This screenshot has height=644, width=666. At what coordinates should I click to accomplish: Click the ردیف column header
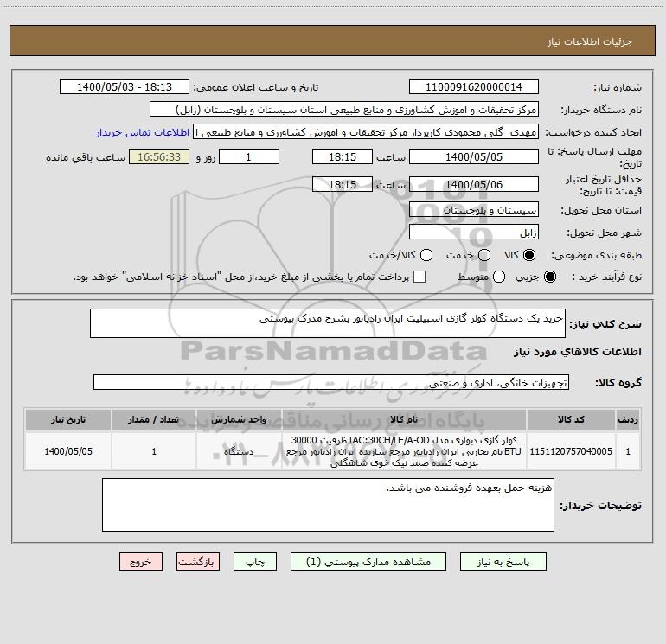click(628, 419)
